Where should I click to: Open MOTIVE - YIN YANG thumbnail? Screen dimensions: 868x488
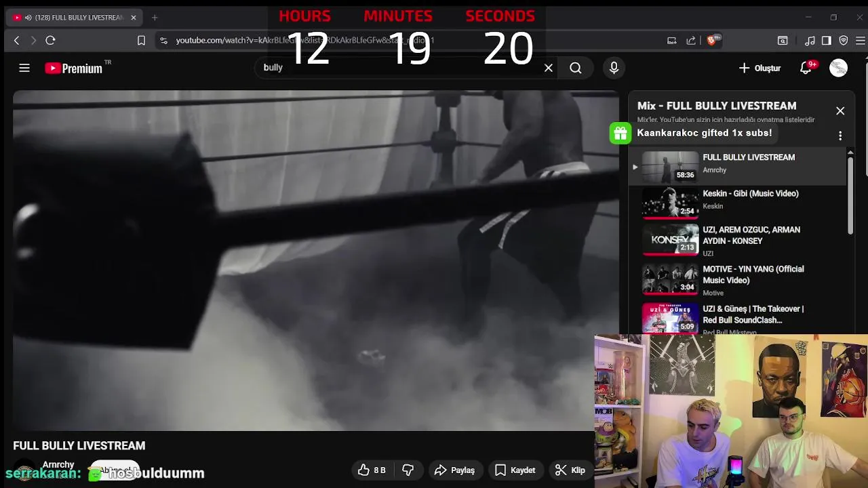click(670, 278)
